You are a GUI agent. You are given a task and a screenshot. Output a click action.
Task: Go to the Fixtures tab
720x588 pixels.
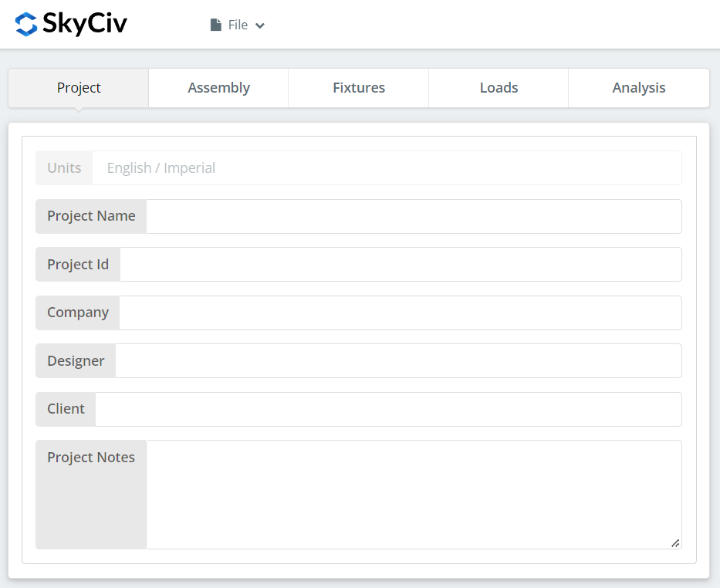coord(359,88)
